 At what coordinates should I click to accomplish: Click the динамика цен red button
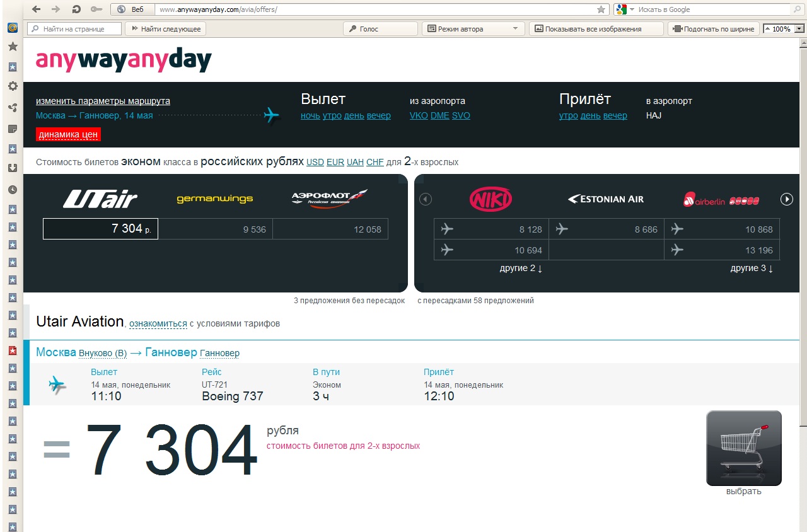point(68,135)
